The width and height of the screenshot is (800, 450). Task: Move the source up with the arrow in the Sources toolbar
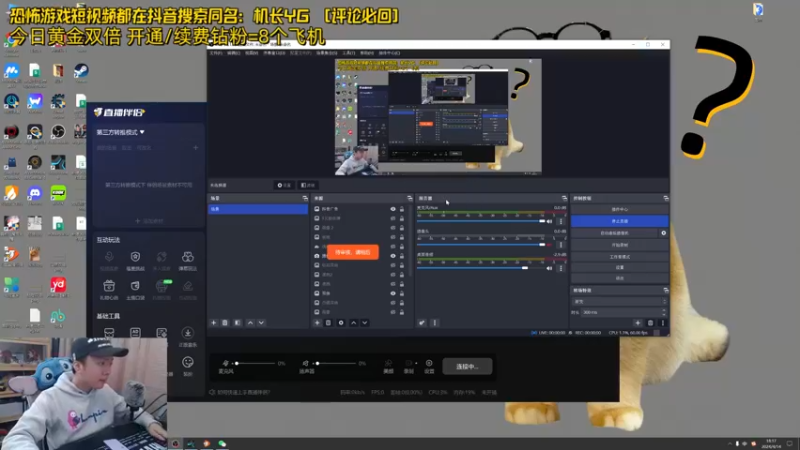tap(354, 322)
